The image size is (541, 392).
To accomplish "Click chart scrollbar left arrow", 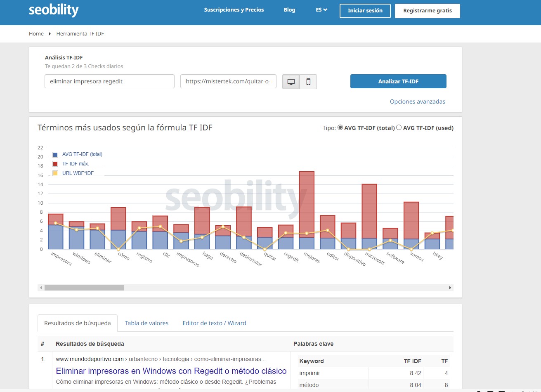I will [40, 288].
